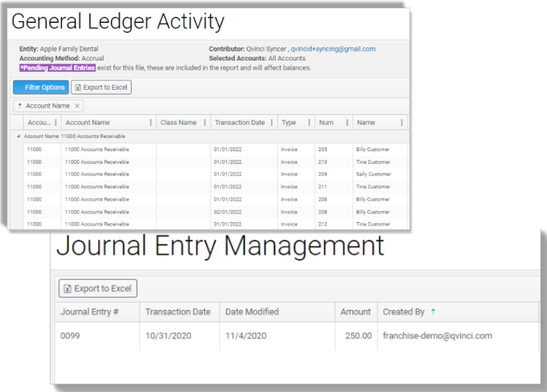Sort by Date Modified column header
The width and height of the screenshot is (547, 392).
point(252,312)
